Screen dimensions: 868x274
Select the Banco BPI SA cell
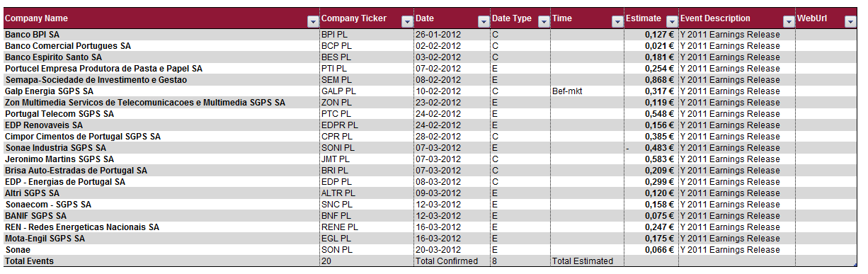(161, 35)
